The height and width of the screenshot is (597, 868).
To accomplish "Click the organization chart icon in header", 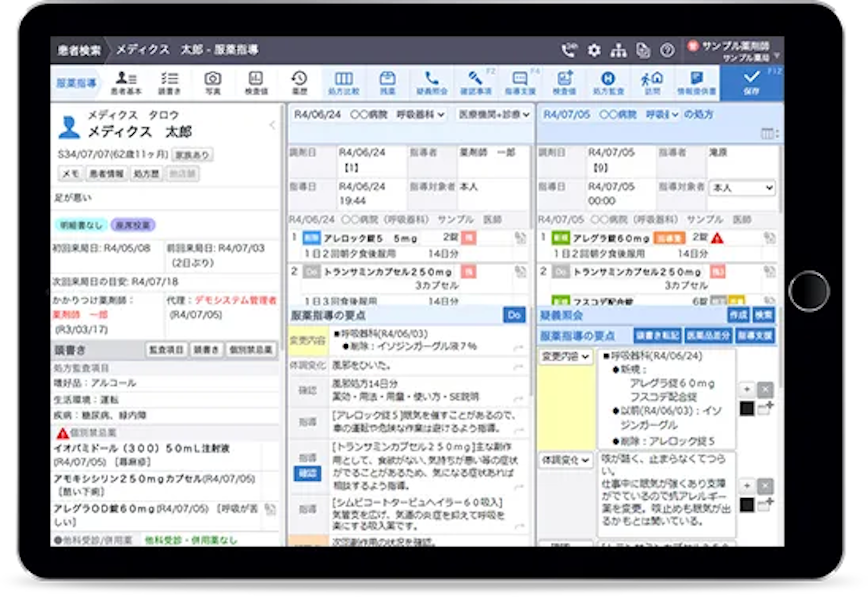I will 618,50.
